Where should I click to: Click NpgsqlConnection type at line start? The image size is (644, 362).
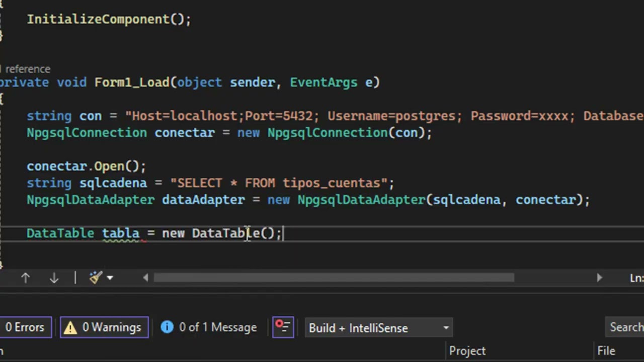point(87,133)
